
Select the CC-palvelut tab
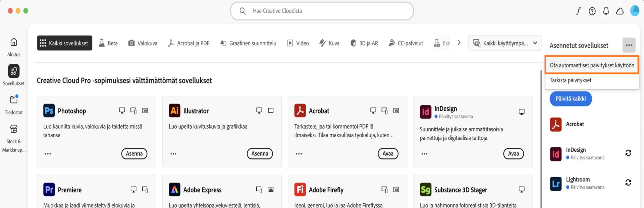[406, 43]
